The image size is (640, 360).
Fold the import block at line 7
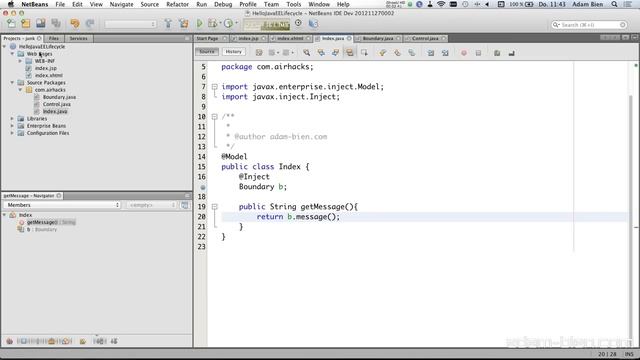(x=214, y=87)
